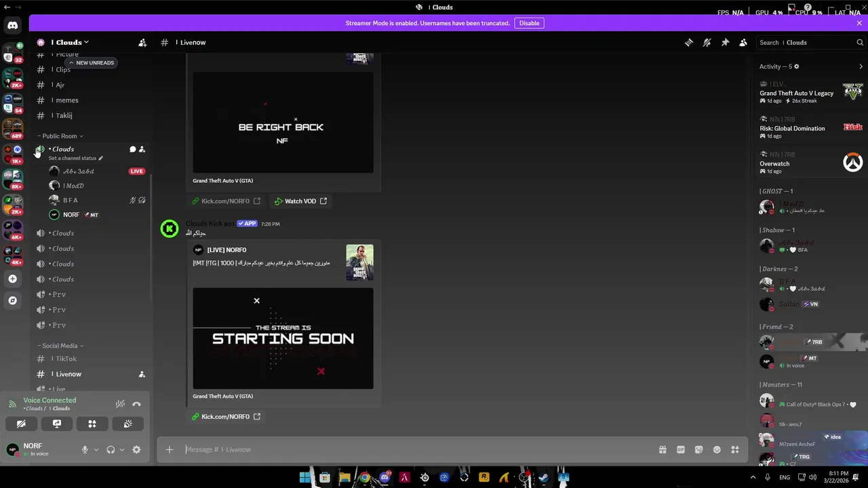Open lower Kick.com/NORF0 link under Starting Soon

(x=226, y=417)
